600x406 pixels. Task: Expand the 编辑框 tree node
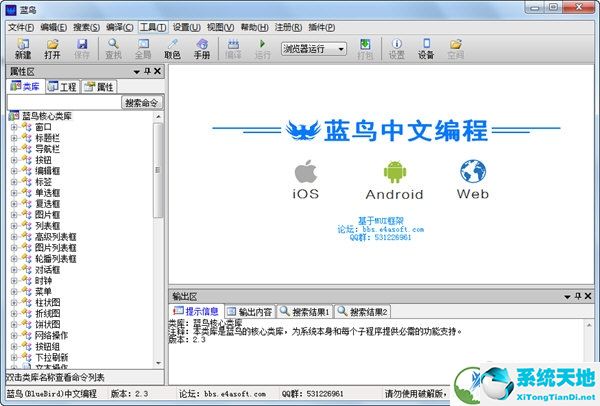tap(14, 171)
